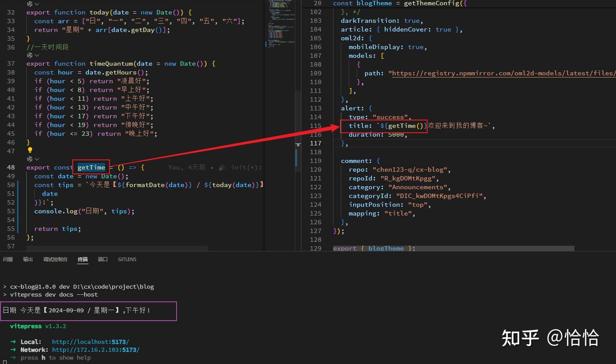Switch to the 输出 panel tab

tap(28, 259)
